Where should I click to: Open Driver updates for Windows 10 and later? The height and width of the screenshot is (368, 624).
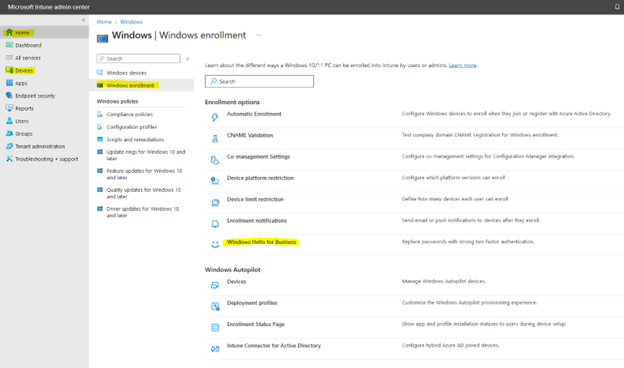pos(142,212)
